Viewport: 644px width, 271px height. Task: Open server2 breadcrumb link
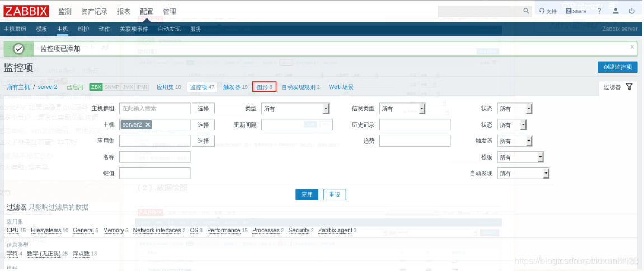click(x=47, y=87)
